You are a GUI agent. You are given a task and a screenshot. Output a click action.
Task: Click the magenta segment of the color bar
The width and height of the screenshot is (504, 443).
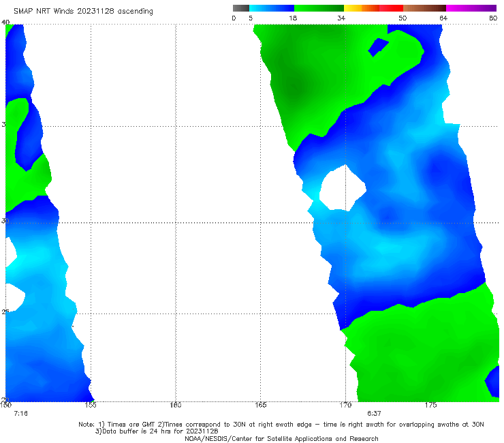click(x=471, y=8)
